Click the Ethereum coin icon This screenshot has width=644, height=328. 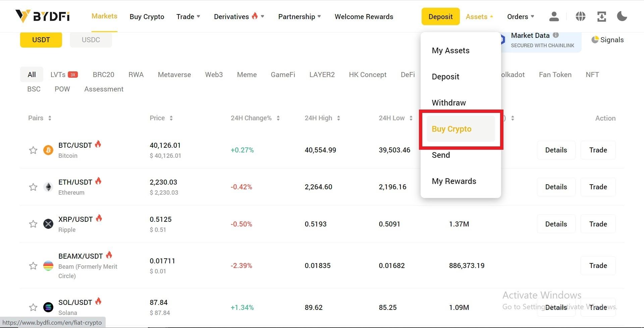(48, 187)
